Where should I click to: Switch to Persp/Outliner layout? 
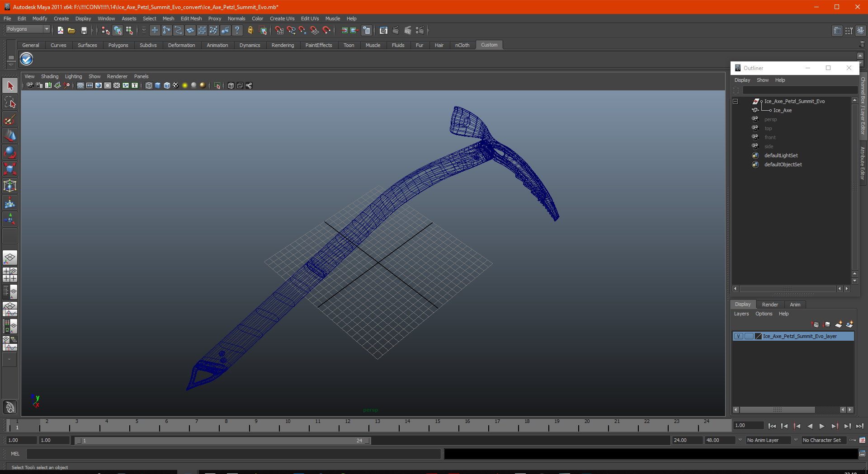pos(10,292)
